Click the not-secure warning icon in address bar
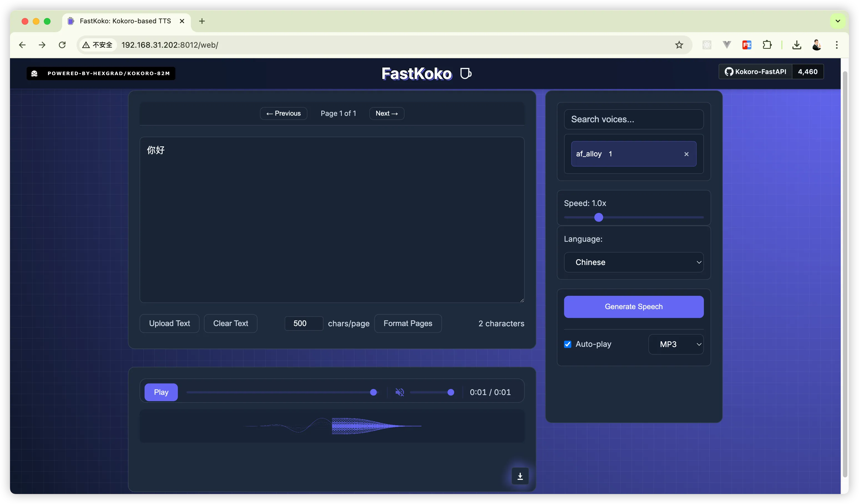The height and width of the screenshot is (504, 859). [x=86, y=45]
